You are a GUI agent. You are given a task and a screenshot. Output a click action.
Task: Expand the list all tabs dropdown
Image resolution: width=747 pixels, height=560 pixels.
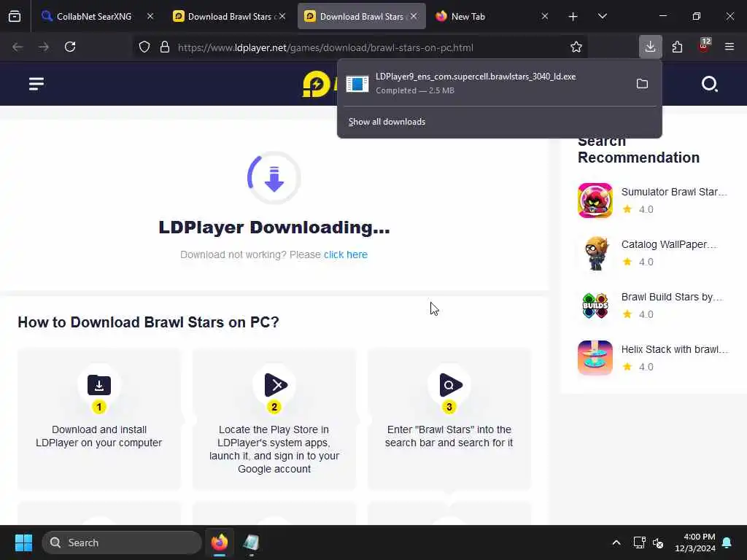pyautogui.click(x=602, y=16)
